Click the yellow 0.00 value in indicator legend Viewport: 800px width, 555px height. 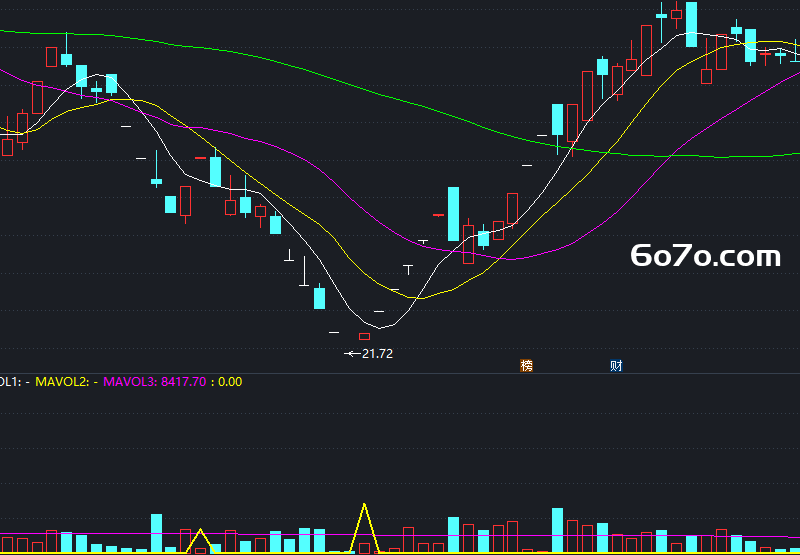point(230,382)
